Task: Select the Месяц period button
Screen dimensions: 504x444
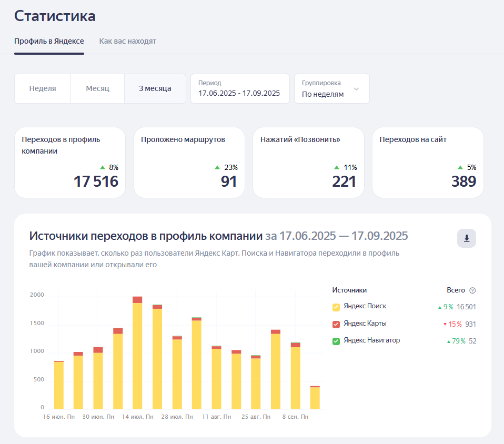Action: click(x=97, y=88)
